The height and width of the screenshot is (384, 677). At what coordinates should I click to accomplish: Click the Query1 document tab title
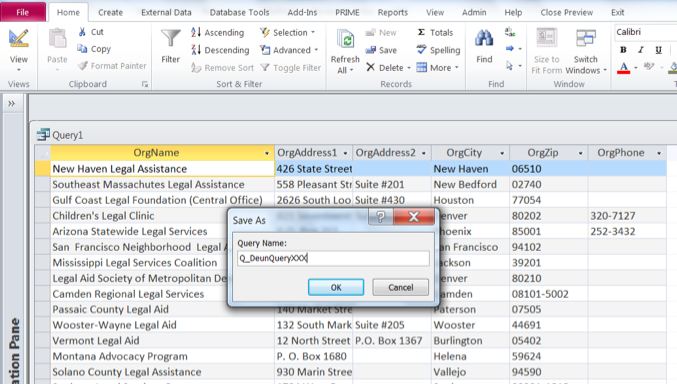point(67,135)
